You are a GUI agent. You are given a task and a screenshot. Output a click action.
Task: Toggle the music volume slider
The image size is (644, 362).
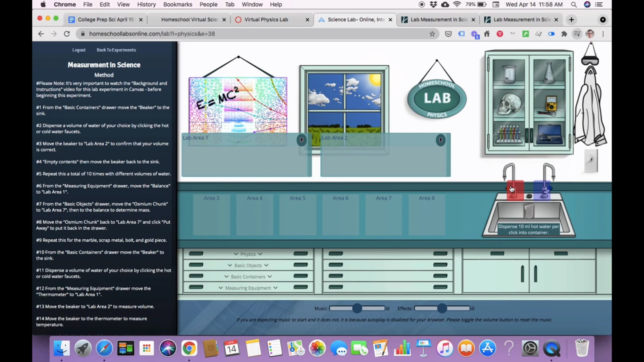pos(357,308)
